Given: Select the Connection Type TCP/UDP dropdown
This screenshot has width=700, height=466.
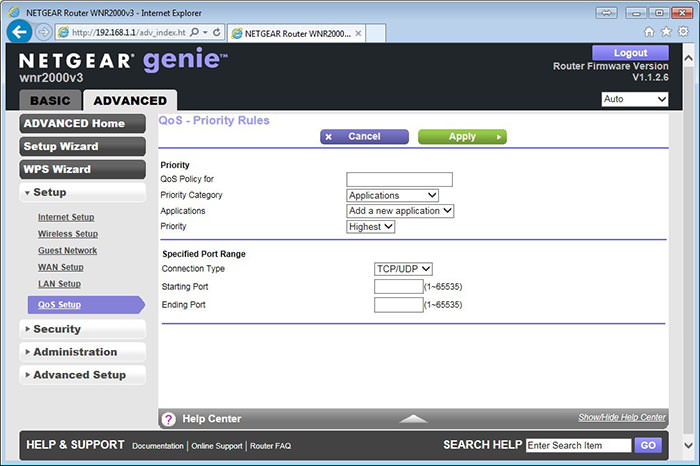Looking at the screenshot, I should pos(403,269).
